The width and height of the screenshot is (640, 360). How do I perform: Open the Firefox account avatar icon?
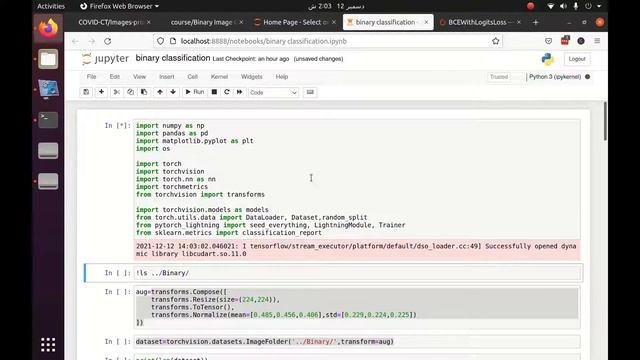tap(581, 41)
